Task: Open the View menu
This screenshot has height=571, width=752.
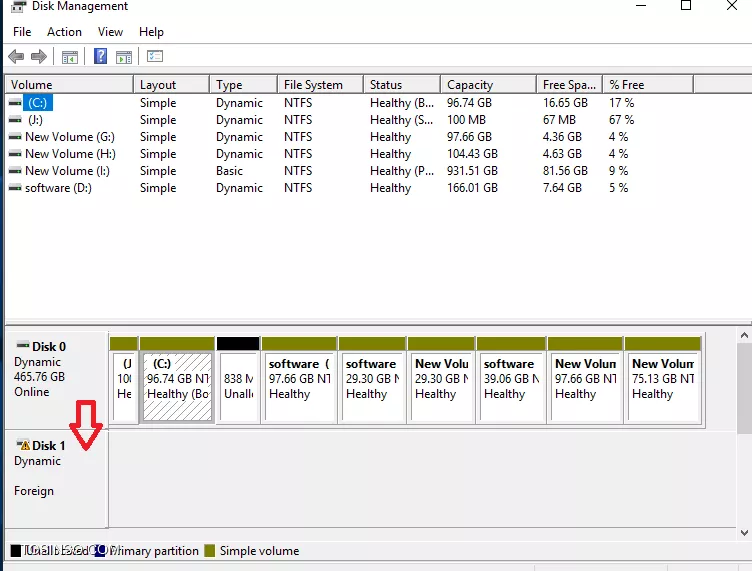Action: click(x=110, y=32)
